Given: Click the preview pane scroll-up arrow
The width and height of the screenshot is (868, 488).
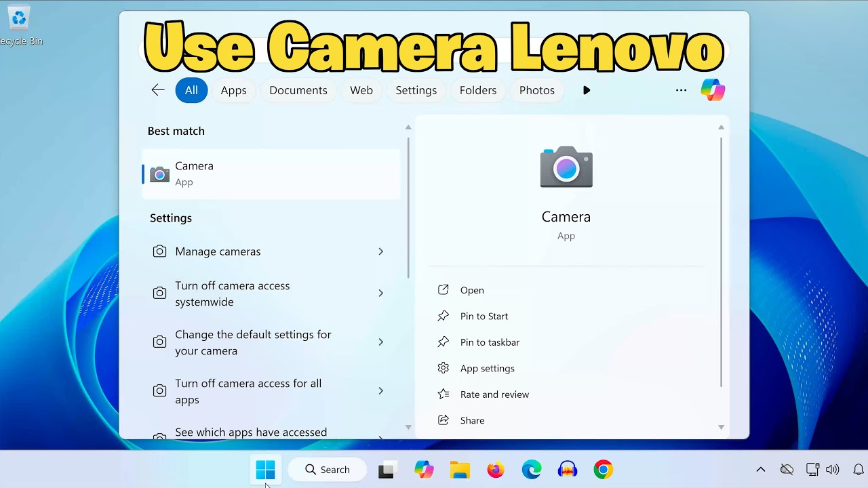Looking at the screenshot, I should pyautogui.click(x=721, y=127).
